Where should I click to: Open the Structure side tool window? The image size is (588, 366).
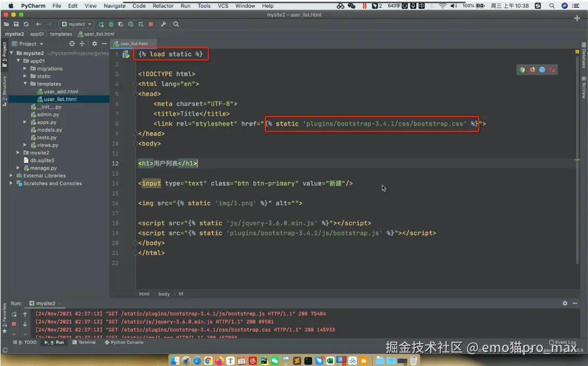click(5, 91)
